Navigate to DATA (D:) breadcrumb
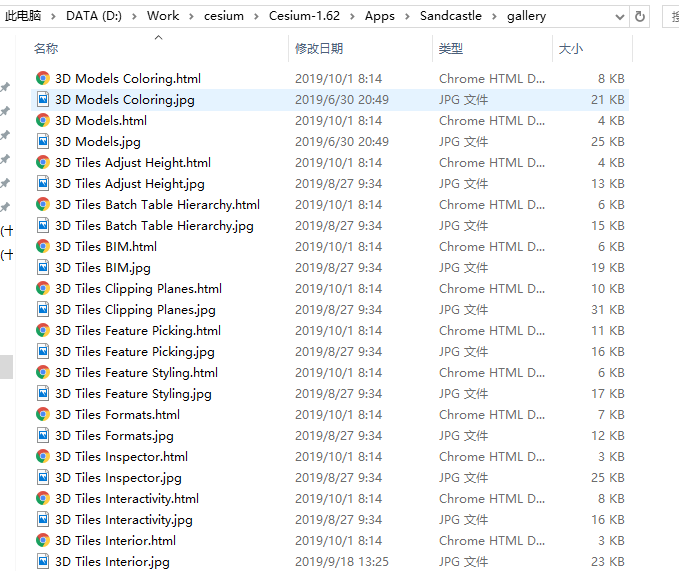679x584 pixels. pyautogui.click(x=94, y=16)
